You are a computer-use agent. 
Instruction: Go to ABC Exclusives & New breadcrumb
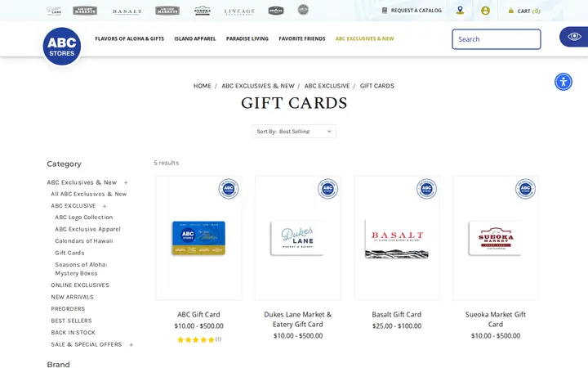click(x=258, y=86)
